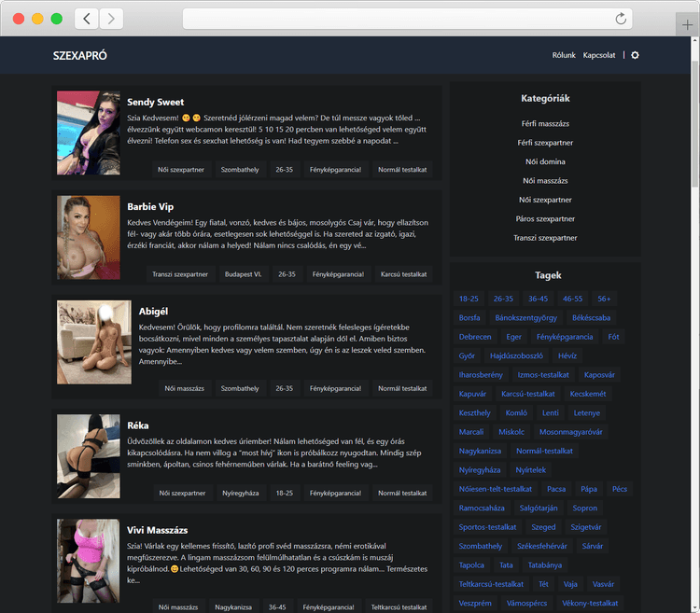The image size is (700, 613).
Task: Open the Kapcsolat menu link
Action: pos(599,56)
